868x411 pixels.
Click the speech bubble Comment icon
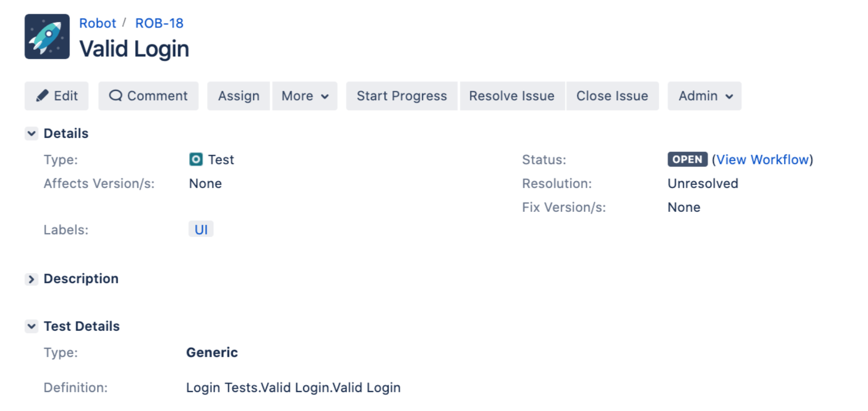[115, 96]
